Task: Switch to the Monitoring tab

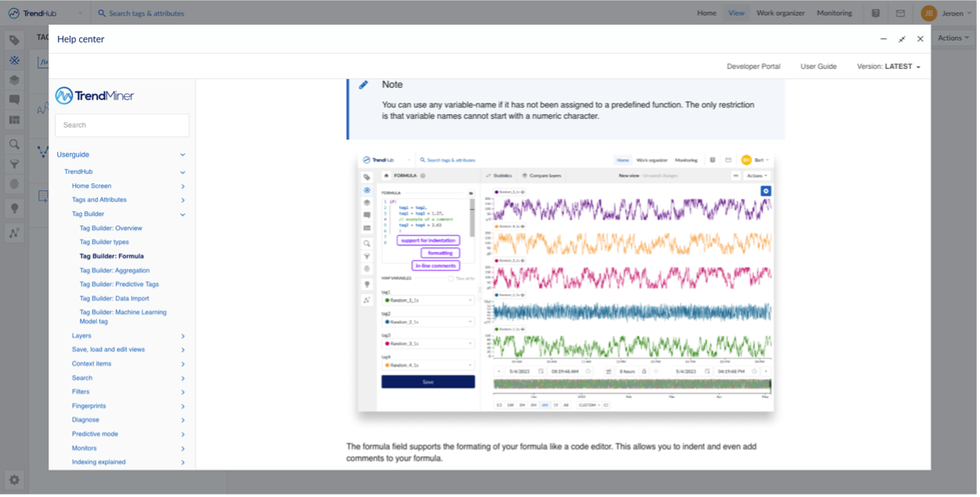Action: [x=834, y=13]
